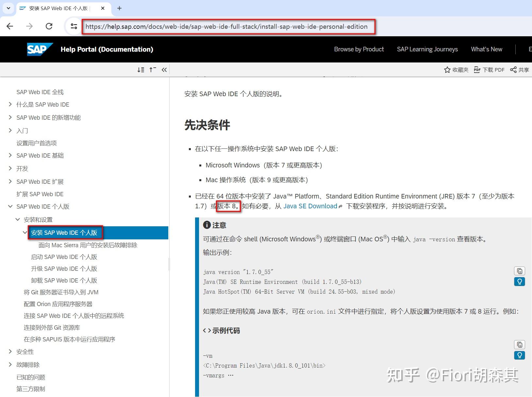Image resolution: width=532 pixels, height=397 pixels.
Task: Expand the 开发 tree section
Action: point(10,168)
